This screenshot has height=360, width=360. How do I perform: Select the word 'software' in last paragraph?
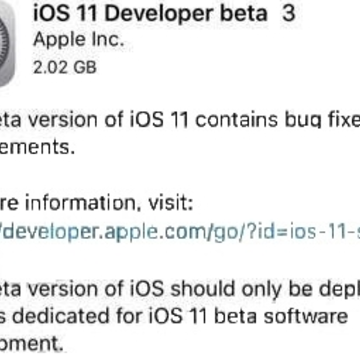306,316
